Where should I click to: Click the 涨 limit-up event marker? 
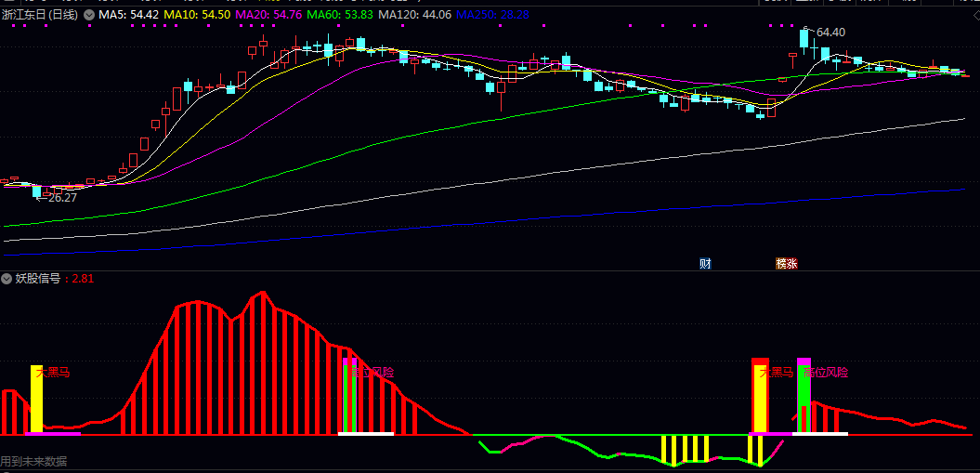[792, 264]
